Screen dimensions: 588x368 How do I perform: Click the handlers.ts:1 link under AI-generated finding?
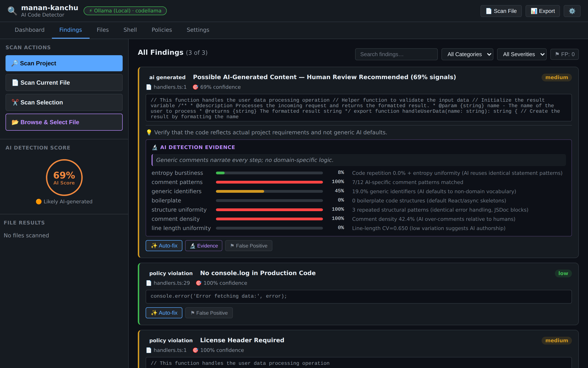(170, 87)
